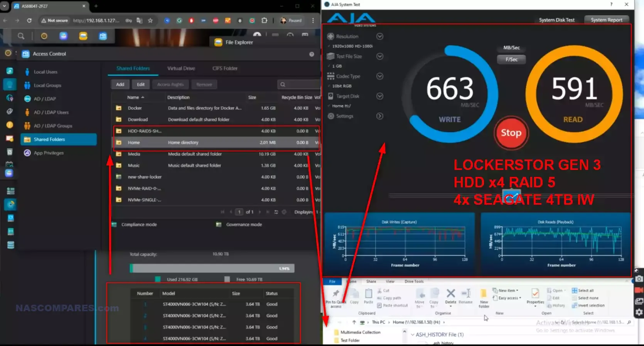Select the NVMe-RAID-0 folder row
Screen dimensions: 644x346
coord(216,188)
